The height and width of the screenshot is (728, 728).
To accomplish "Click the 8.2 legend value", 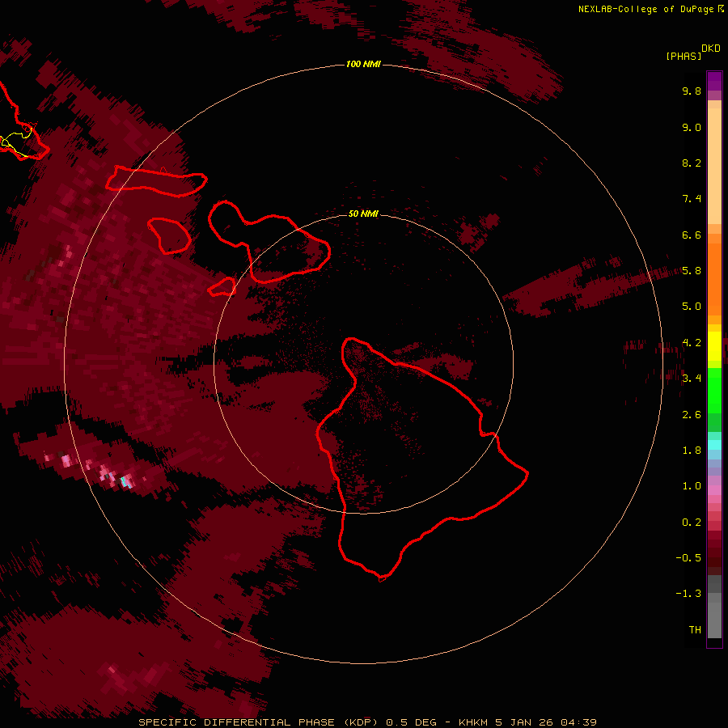I will click(x=692, y=163).
